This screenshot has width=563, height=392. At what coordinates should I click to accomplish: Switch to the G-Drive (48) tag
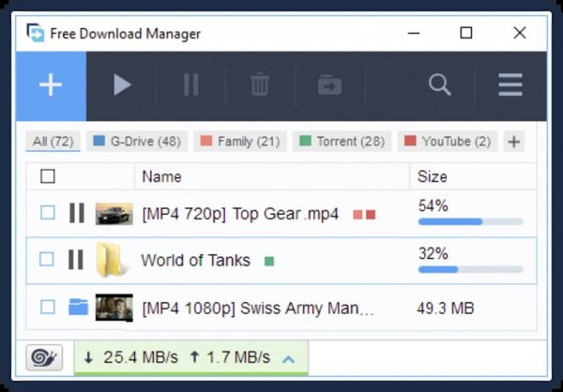tap(137, 142)
